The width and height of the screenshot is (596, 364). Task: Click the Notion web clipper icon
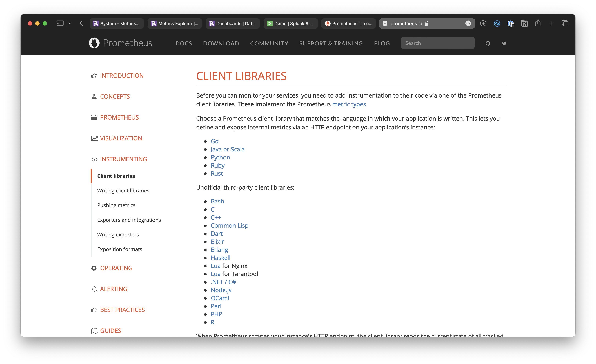pyautogui.click(x=524, y=23)
